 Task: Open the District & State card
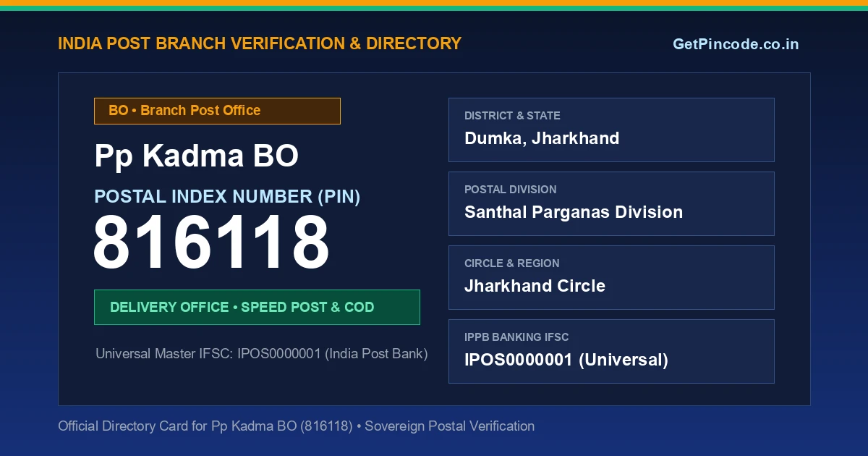[x=611, y=130]
